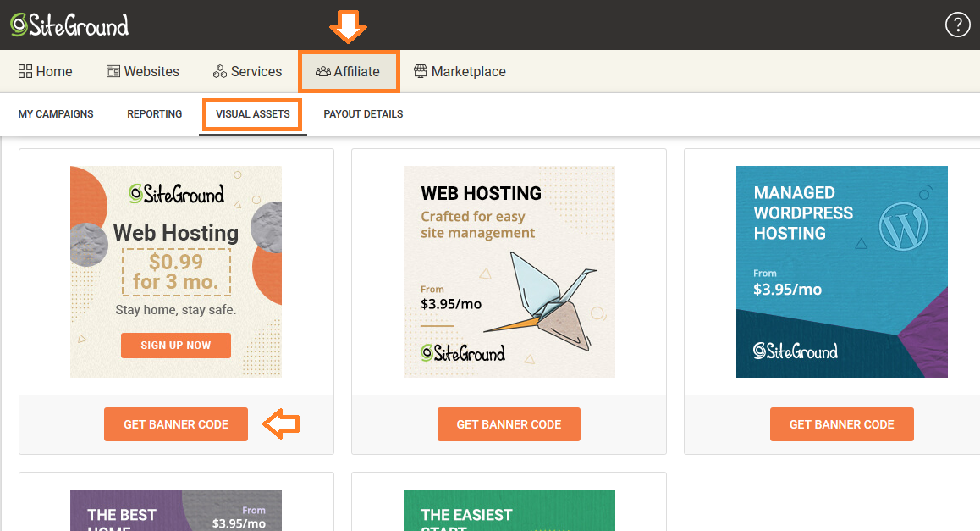Click the Affiliate people icon
The width and height of the screenshot is (980, 531).
[x=323, y=71]
